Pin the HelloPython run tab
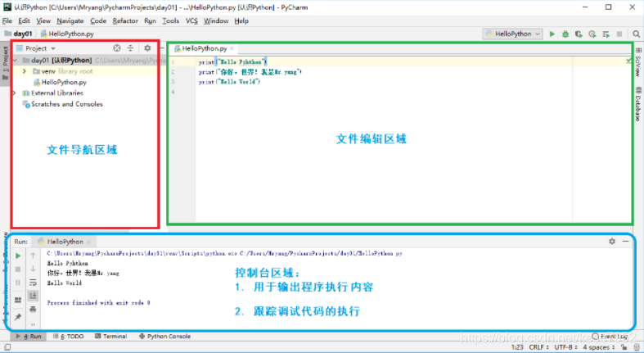 coord(18,317)
